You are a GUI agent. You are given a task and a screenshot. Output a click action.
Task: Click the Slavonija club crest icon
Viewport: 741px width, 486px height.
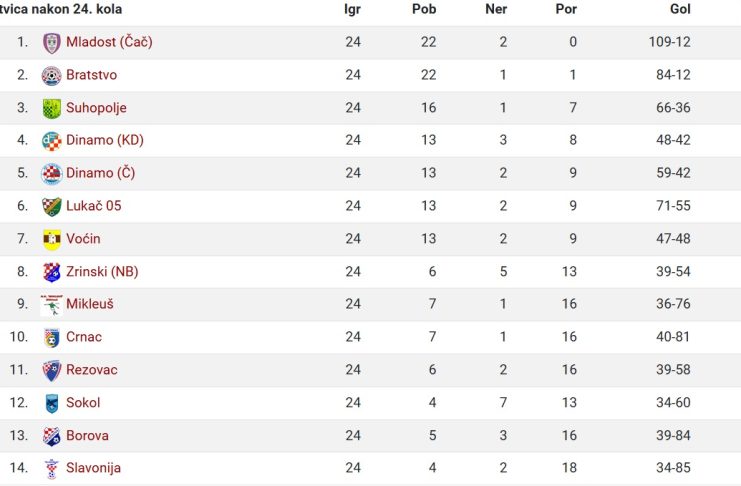(52, 469)
